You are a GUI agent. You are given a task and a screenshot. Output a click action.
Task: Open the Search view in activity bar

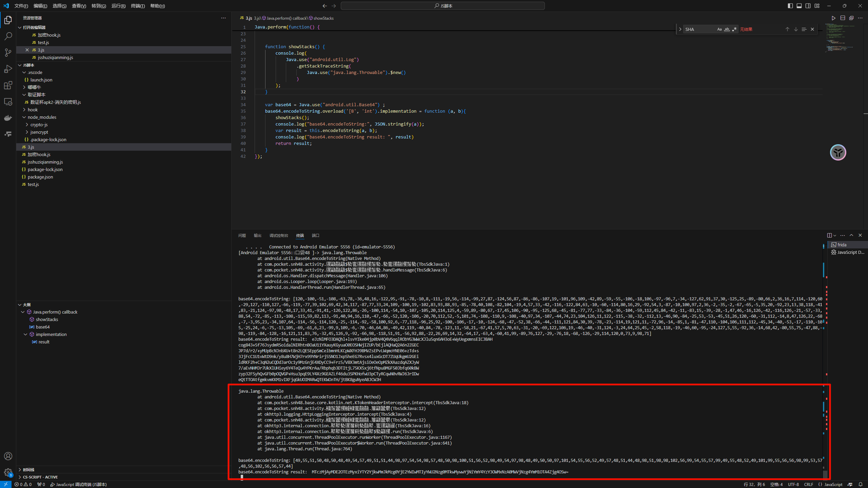pyautogui.click(x=8, y=36)
